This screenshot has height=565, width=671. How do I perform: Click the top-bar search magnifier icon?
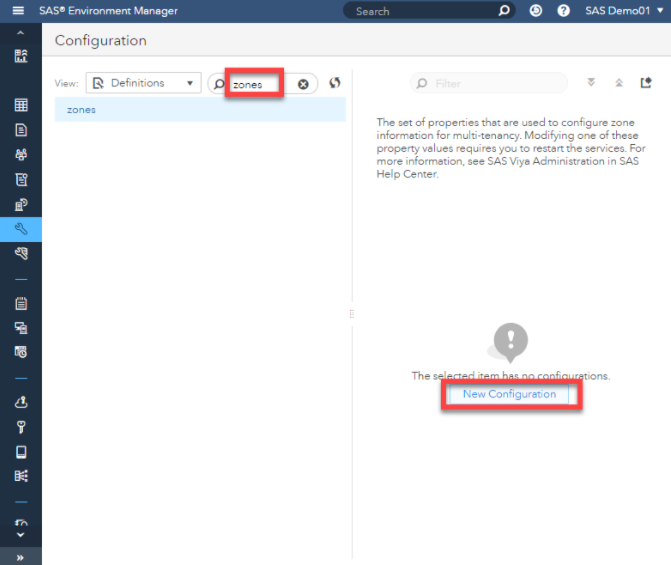pyautogui.click(x=504, y=10)
